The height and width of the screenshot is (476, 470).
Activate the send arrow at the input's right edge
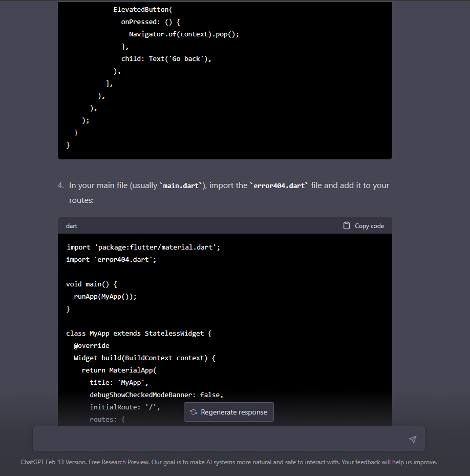click(413, 439)
